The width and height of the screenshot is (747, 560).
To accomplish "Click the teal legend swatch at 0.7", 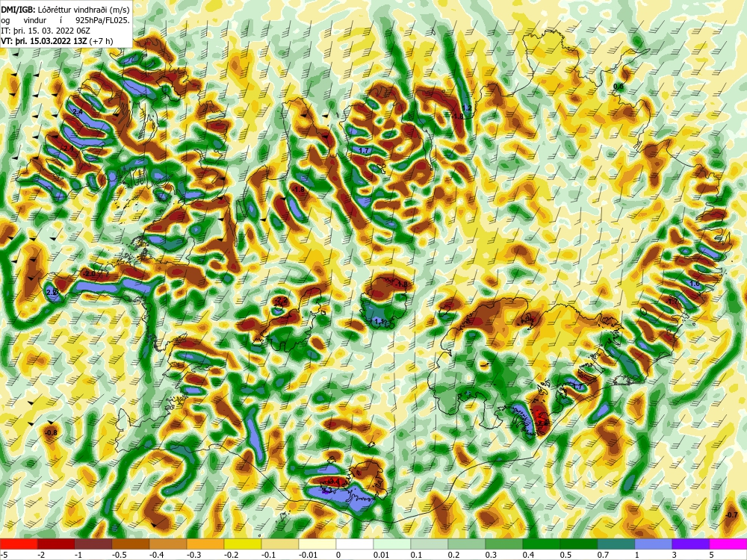I will pyautogui.click(x=616, y=544).
